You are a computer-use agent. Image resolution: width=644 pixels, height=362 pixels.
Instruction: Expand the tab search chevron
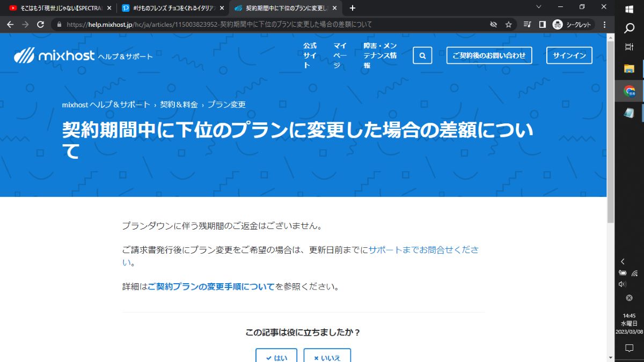tap(539, 6)
